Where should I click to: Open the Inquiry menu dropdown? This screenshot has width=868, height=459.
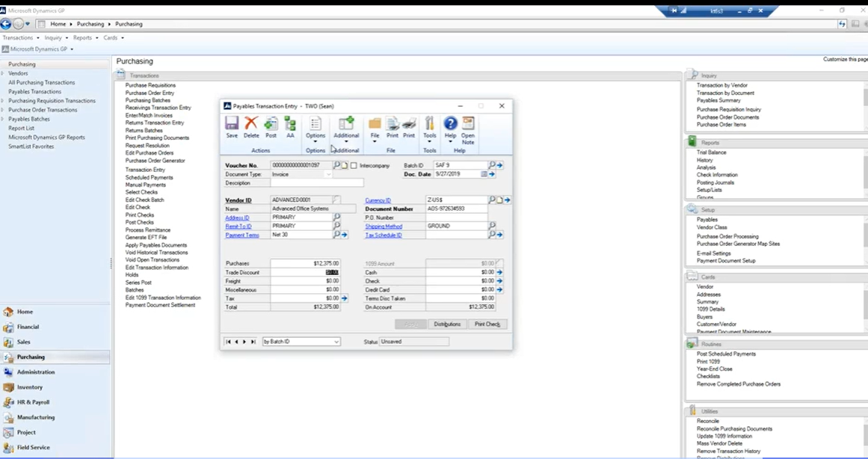coord(56,37)
